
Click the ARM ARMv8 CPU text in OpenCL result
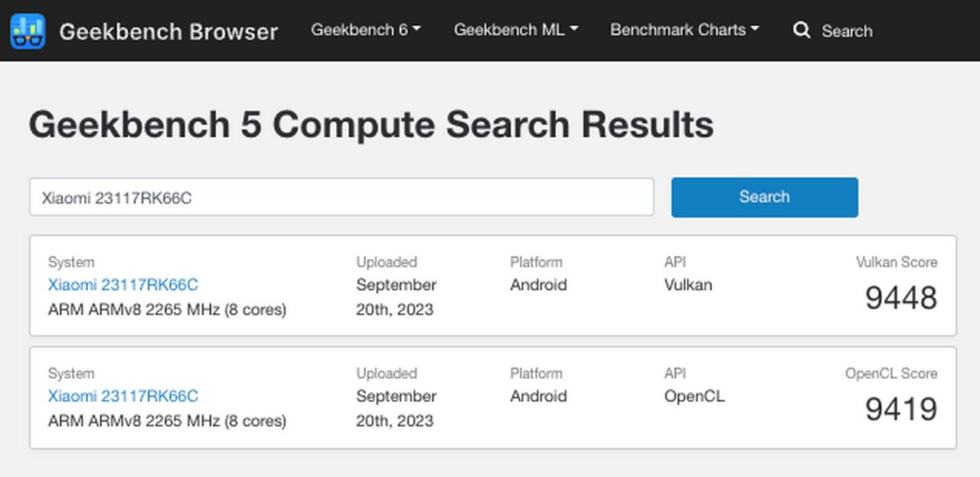[167, 420]
